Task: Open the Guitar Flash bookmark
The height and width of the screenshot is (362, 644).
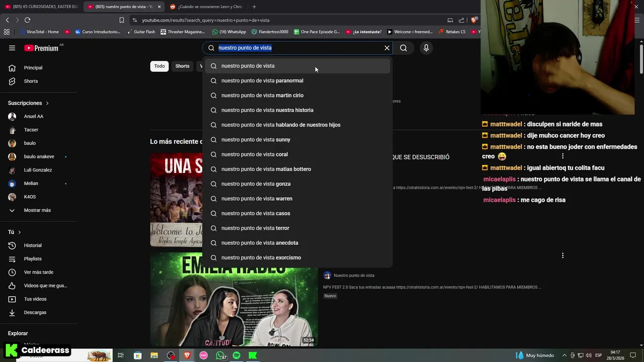Action: point(140,32)
